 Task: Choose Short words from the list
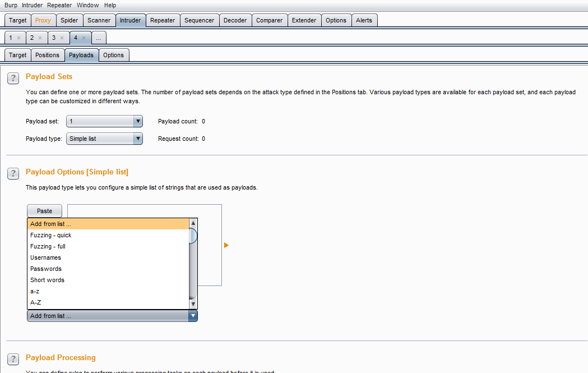pos(108,280)
